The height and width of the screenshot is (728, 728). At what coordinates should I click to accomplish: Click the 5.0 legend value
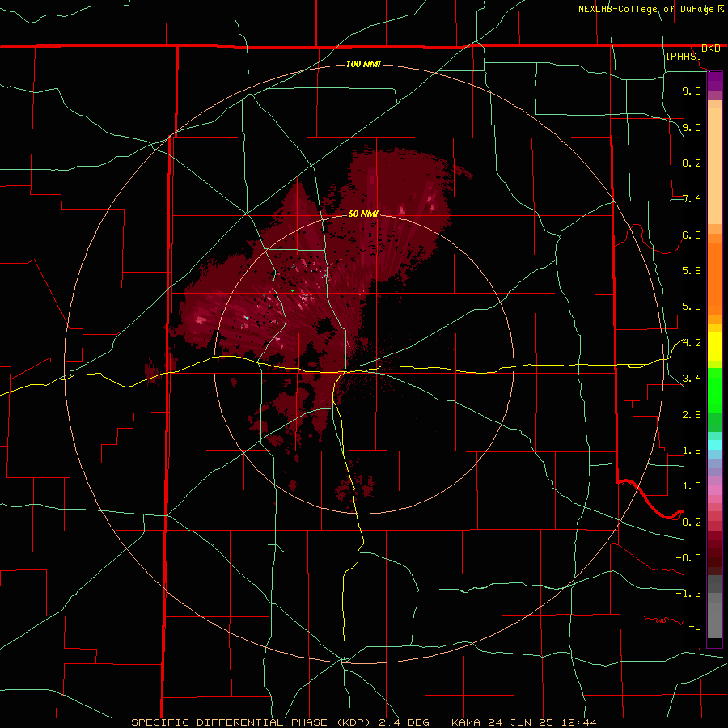pos(692,307)
